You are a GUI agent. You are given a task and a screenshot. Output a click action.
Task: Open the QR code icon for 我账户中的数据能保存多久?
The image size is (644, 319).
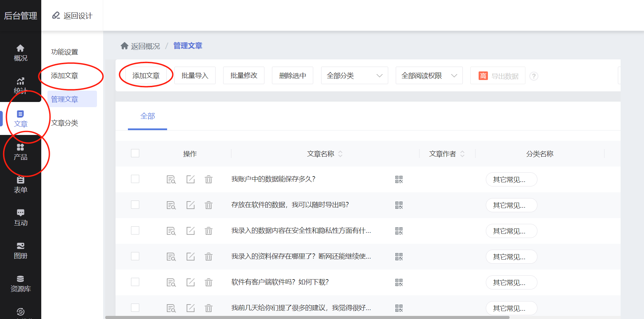click(399, 179)
